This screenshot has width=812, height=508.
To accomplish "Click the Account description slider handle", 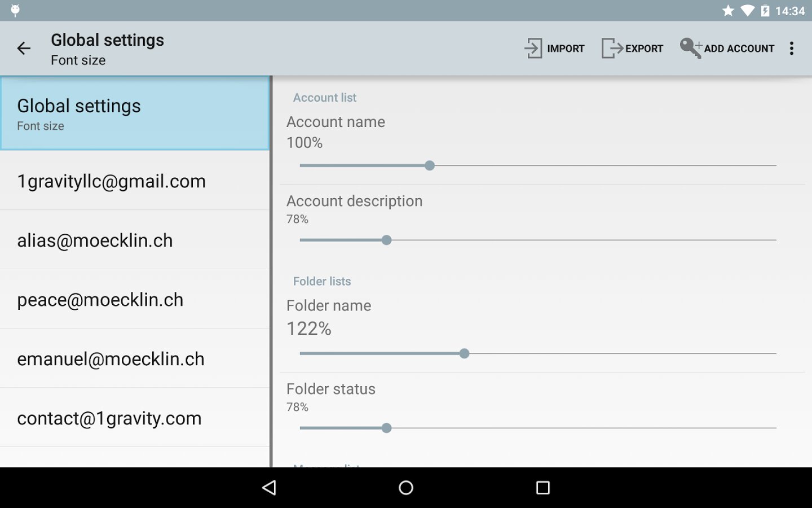I will [386, 240].
